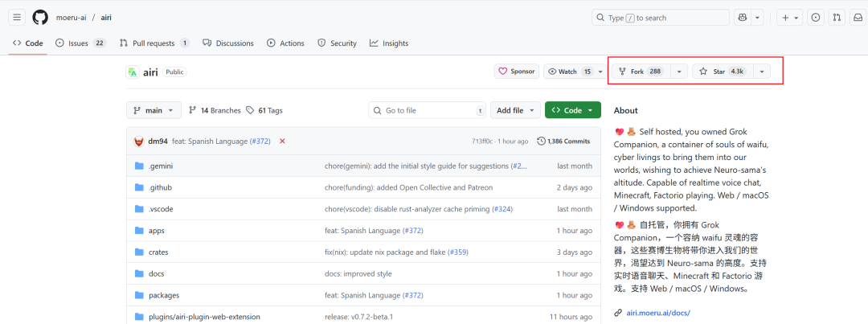Image resolution: width=868 pixels, height=324 pixels.
Task: Open #372 link in packages row
Action: (x=412, y=295)
